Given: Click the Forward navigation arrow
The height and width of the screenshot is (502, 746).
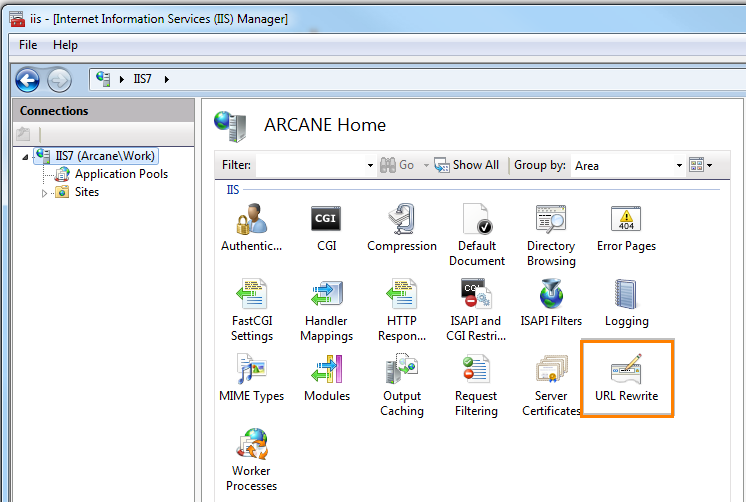Looking at the screenshot, I should (x=59, y=79).
